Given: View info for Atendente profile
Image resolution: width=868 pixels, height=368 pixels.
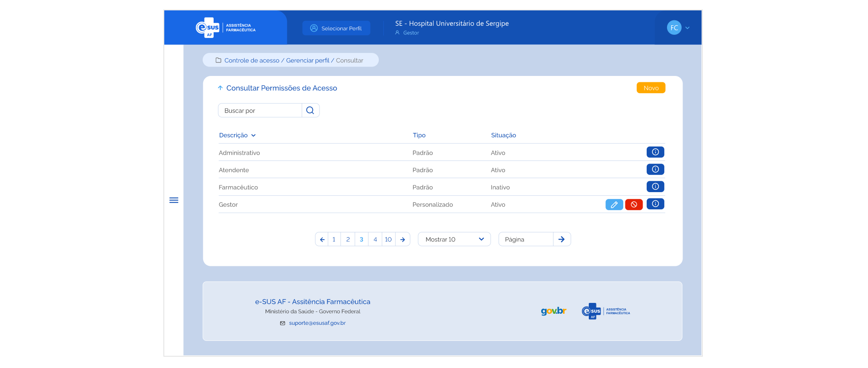Looking at the screenshot, I should click(x=655, y=170).
